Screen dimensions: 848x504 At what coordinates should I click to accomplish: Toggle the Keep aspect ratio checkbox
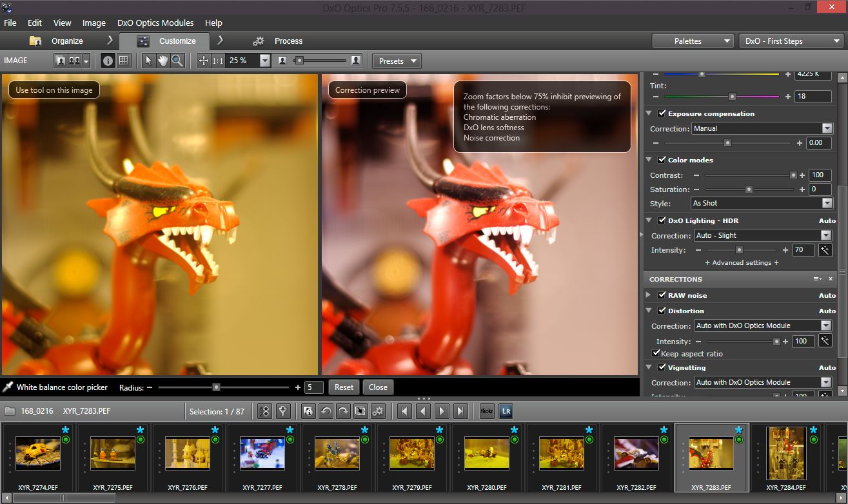click(x=656, y=353)
